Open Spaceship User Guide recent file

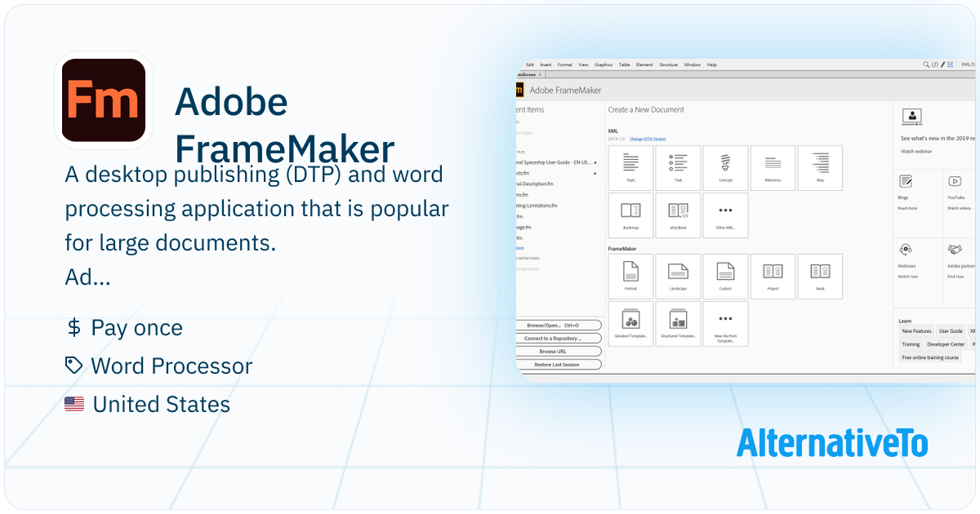[x=555, y=162]
